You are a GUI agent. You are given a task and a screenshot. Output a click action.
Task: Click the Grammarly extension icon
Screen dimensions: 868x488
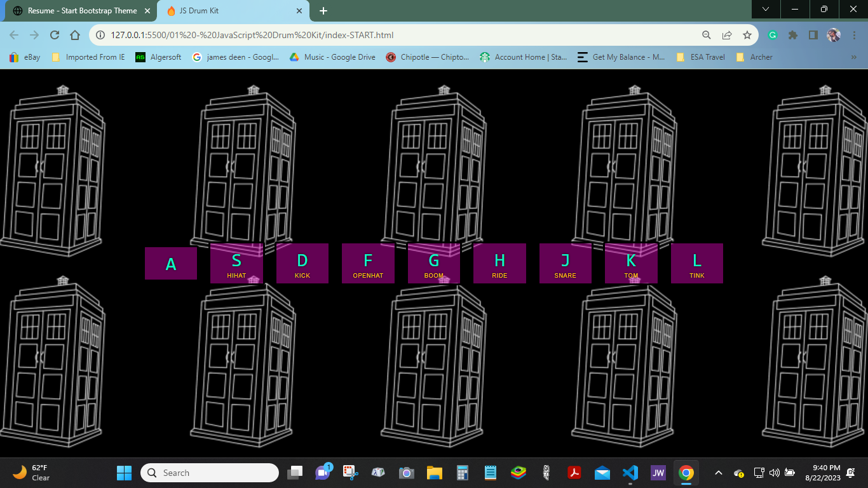pyautogui.click(x=773, y=35)
